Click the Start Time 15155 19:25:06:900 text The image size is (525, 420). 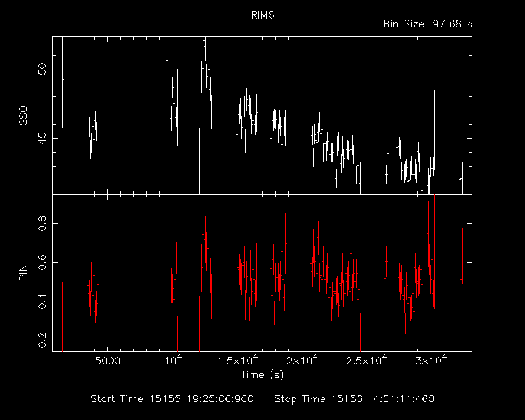click(172, 399)
